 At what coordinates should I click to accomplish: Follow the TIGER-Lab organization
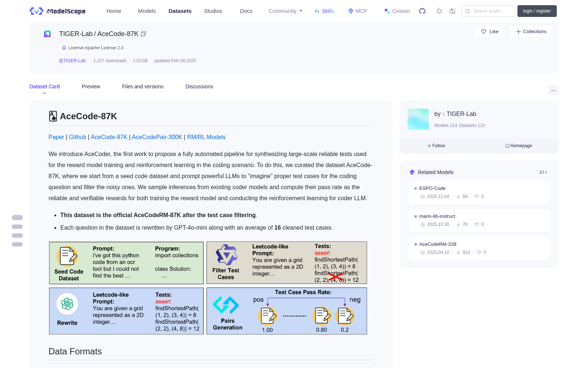pos(436,146)
